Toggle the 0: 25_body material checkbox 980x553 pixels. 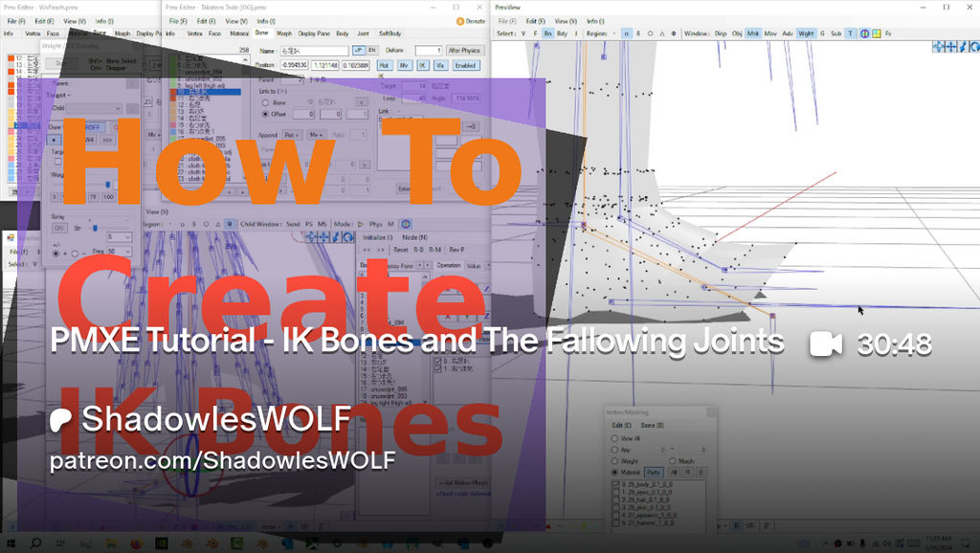[616, 484]
